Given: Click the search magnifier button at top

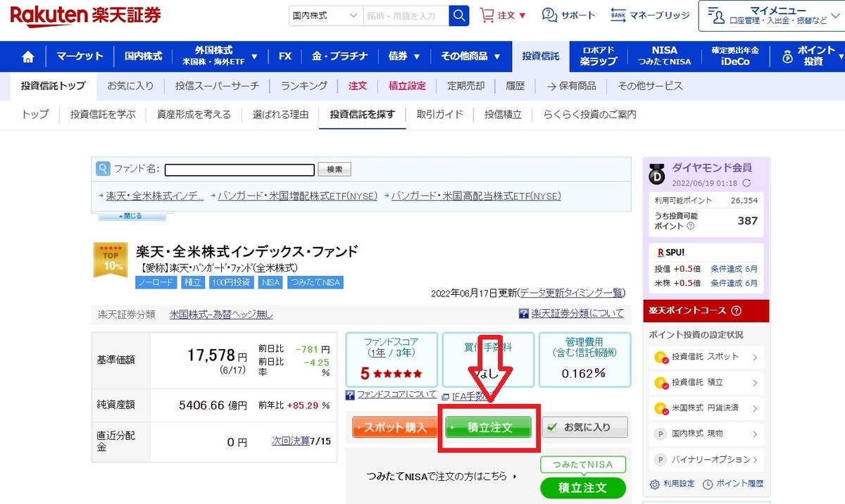Looking at the screenshot, I should [x=459, y=15].
